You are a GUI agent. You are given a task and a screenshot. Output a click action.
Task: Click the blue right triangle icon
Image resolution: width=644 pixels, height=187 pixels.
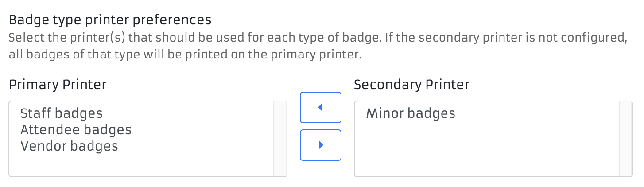[x=321, y=145]
